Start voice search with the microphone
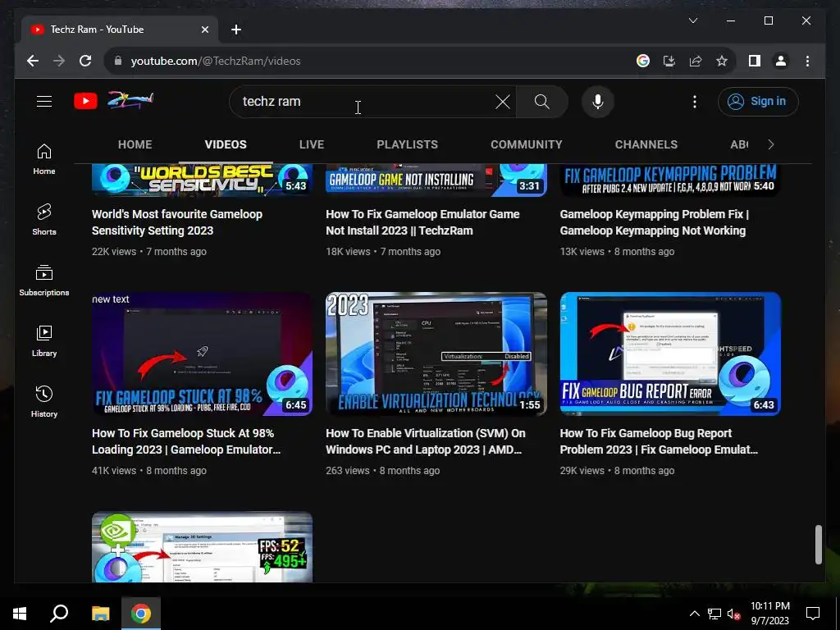 pyautogui.click(x=598, y=101)
